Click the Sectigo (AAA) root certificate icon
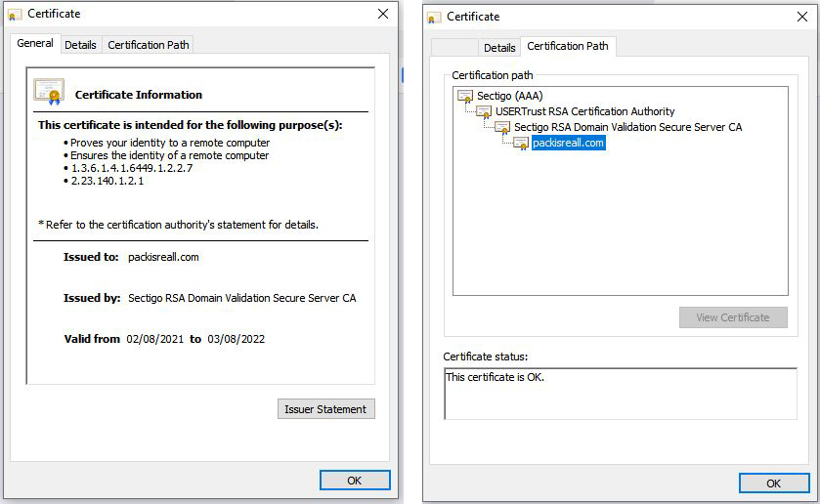This screenshot has width=820, height=504. 465,96
